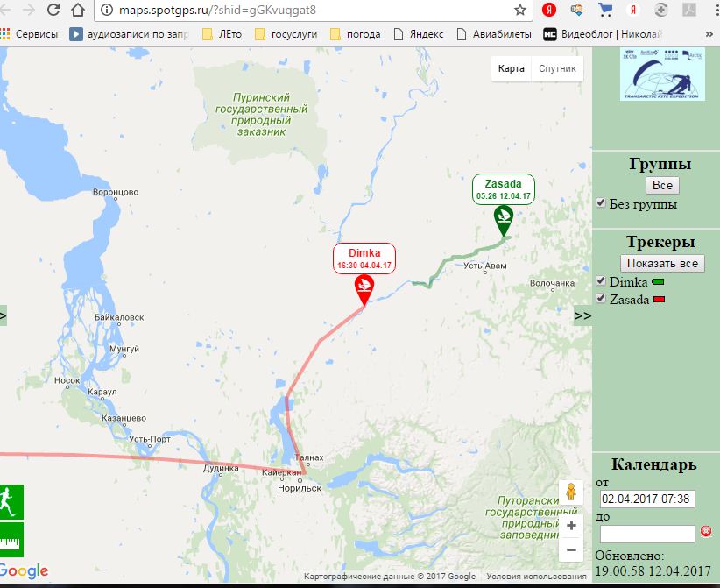This screenshot has height=588, width=720.
Task: Bookmark this page with the star icon
Action: coord(520,11)
